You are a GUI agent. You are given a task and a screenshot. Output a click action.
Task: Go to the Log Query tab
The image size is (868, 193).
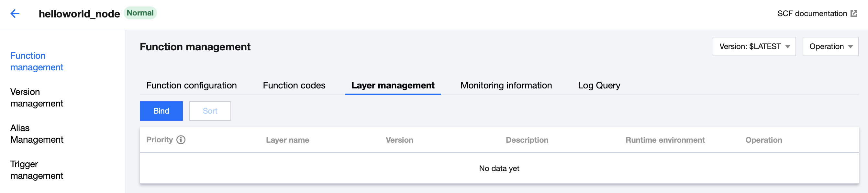tap(599, 86)
